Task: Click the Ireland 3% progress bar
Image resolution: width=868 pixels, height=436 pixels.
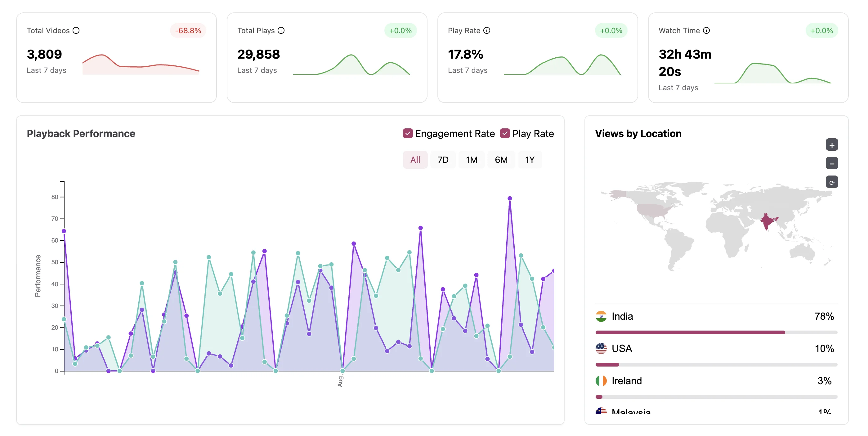Action: [716, 397]
